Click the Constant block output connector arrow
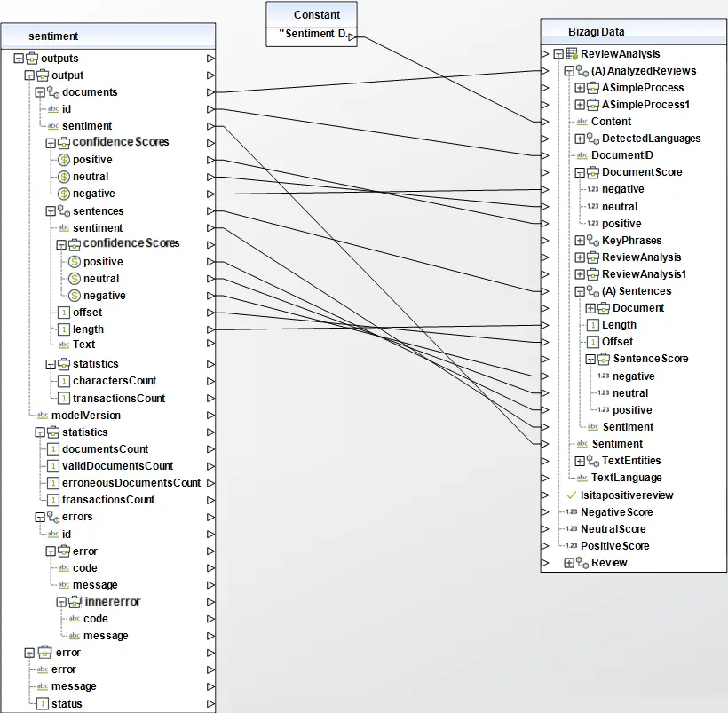This screenshot has height=713, width=728. coord(352,37)
